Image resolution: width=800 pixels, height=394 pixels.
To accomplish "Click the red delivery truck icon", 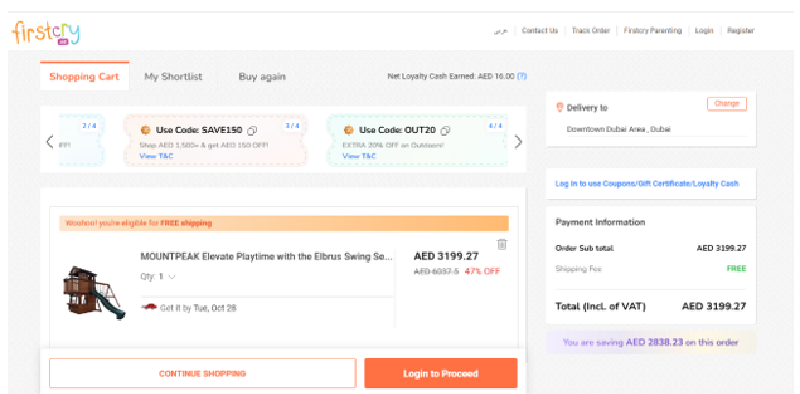I will pyautogui.click(x=148, y=307).
